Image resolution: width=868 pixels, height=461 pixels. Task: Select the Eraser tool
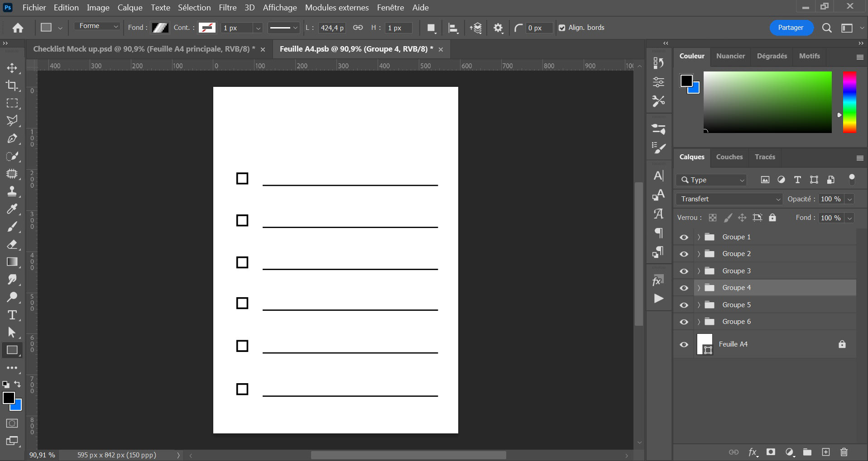coord(12,244)
